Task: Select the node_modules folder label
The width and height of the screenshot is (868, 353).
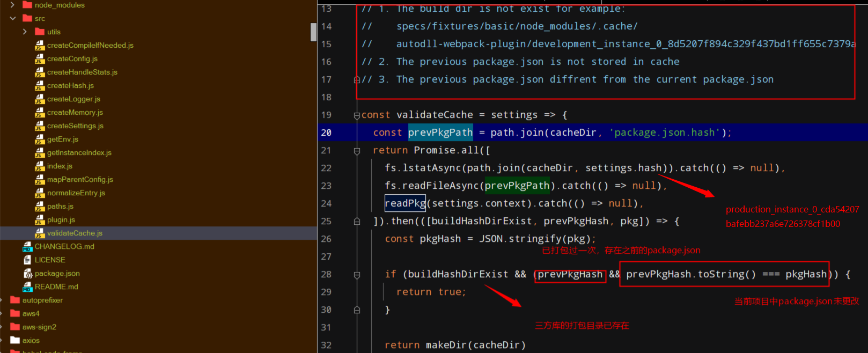Action: click(60, 5)
